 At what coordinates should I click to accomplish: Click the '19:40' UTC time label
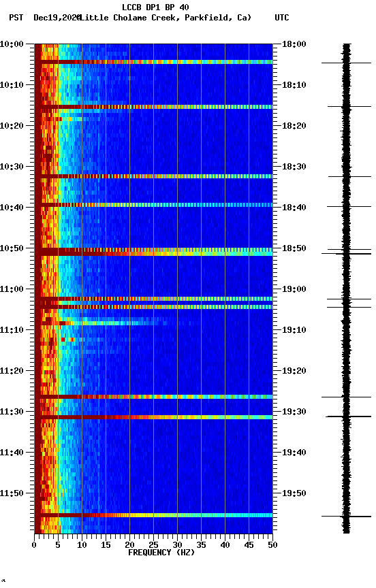(294, 453)
